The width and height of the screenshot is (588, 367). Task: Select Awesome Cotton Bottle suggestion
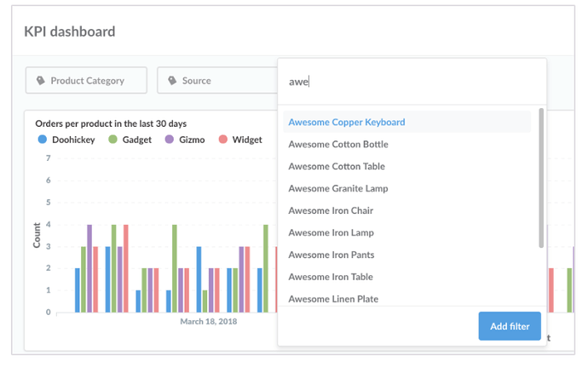(x=338, y=144)
